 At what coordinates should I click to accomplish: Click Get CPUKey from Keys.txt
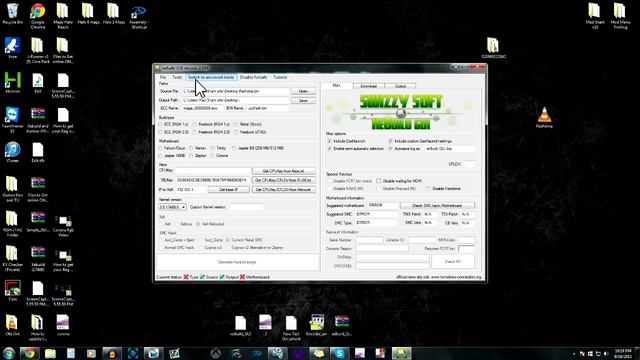[284, 171]
